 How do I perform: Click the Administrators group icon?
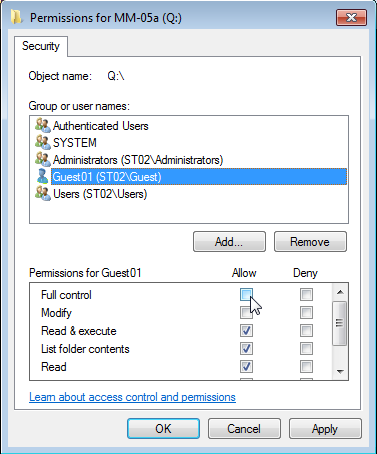(43, 160)
